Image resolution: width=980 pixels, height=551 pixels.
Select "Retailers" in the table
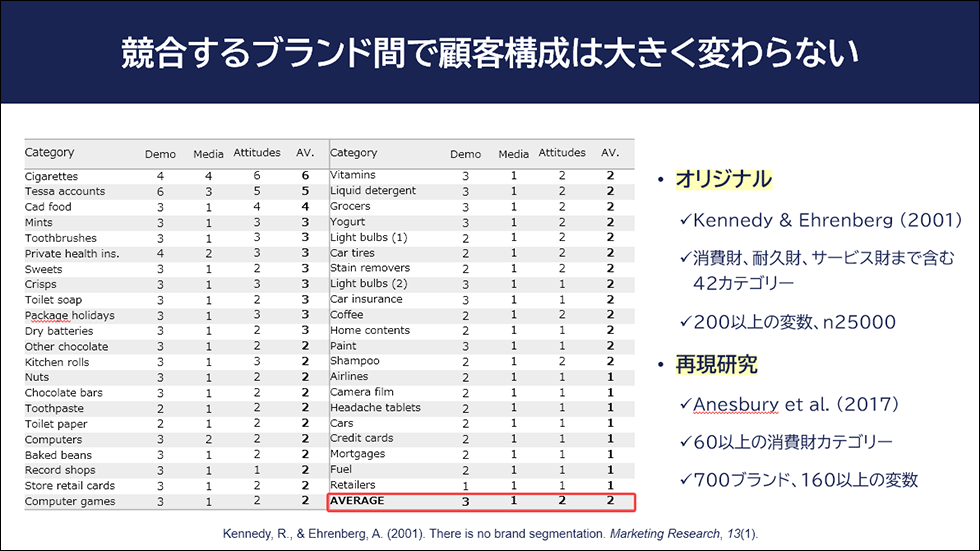click(353, 485)
